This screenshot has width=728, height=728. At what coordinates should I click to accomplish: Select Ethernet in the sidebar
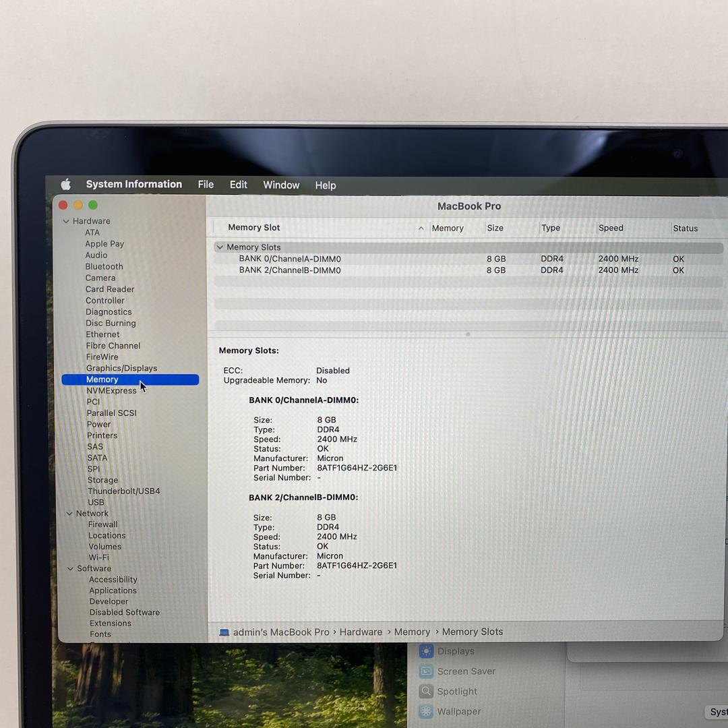point(102,334)
